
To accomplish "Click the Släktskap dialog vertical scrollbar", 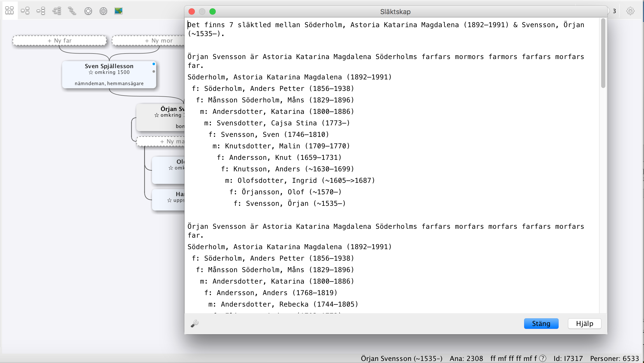I will click(603, 54).
